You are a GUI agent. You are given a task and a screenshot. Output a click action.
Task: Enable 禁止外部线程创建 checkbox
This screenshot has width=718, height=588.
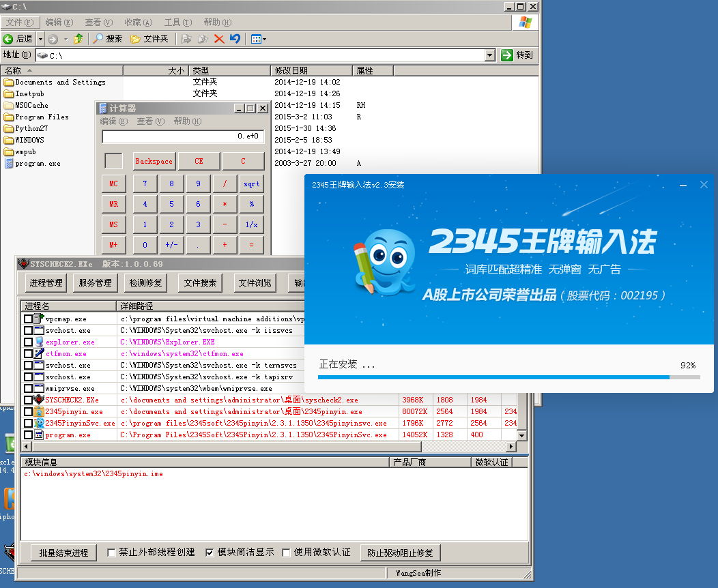click(111, 553)
